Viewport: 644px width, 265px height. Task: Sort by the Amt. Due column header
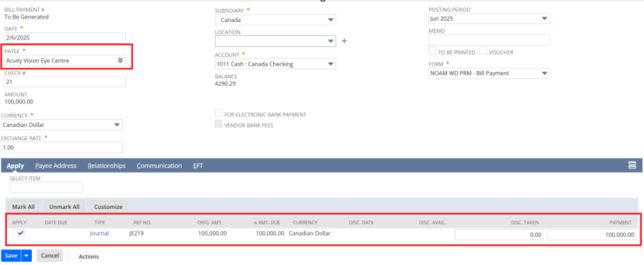pyautogui.click(x=267, y=223)
